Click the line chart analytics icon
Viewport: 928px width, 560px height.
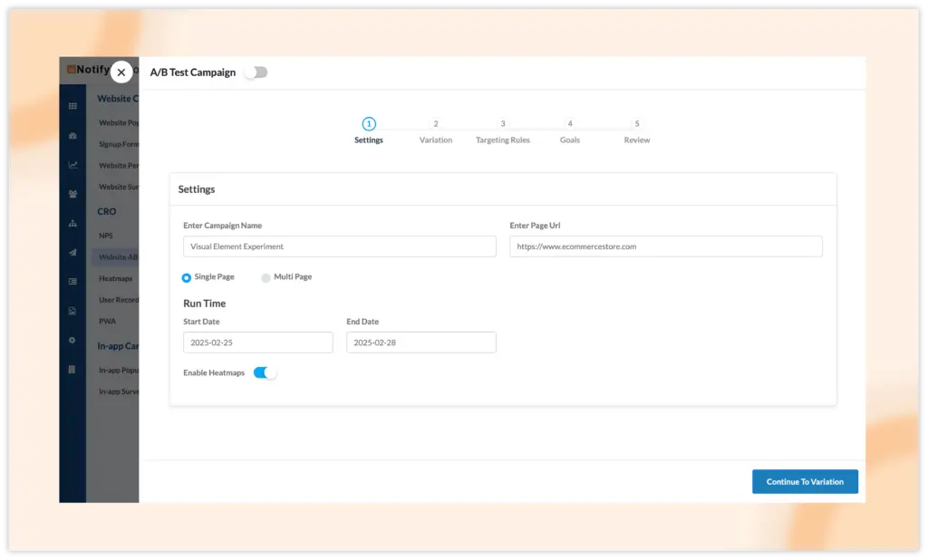click(x=72, y=165)
